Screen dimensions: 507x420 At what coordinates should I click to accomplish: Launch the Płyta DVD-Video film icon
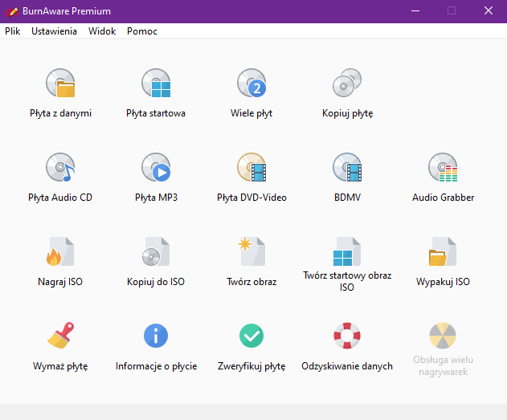(251, 167)
